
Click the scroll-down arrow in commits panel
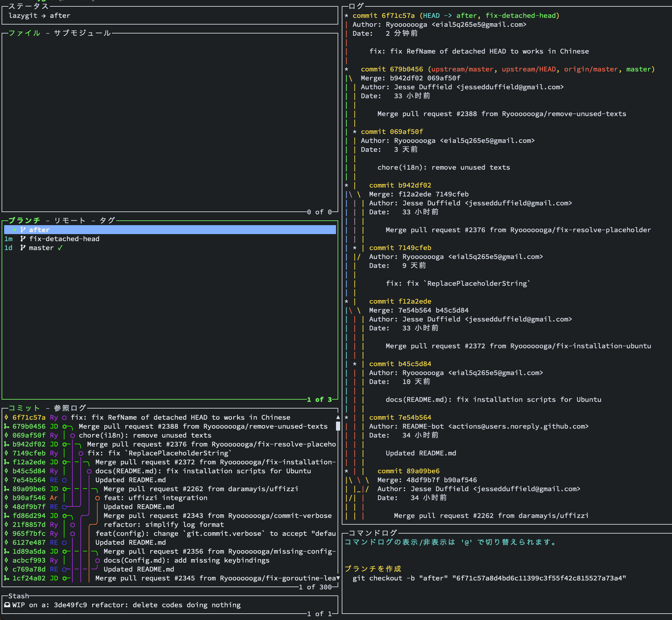tap(338, 578)
